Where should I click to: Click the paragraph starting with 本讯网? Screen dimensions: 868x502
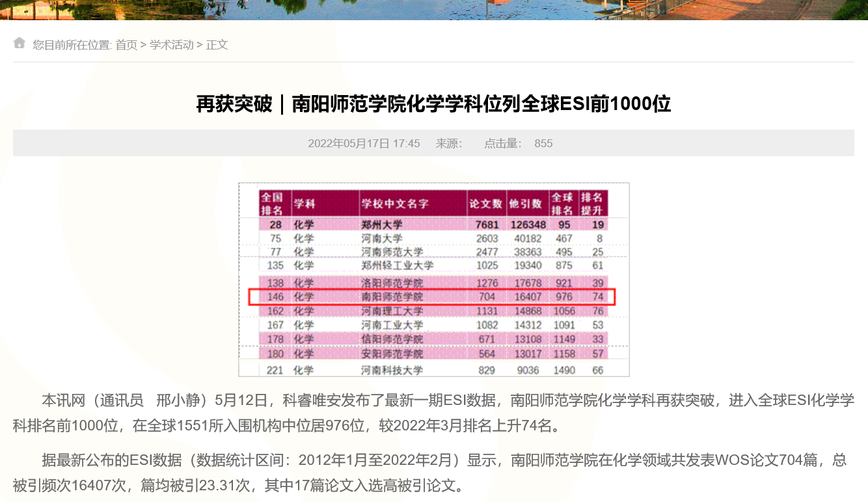433,413
